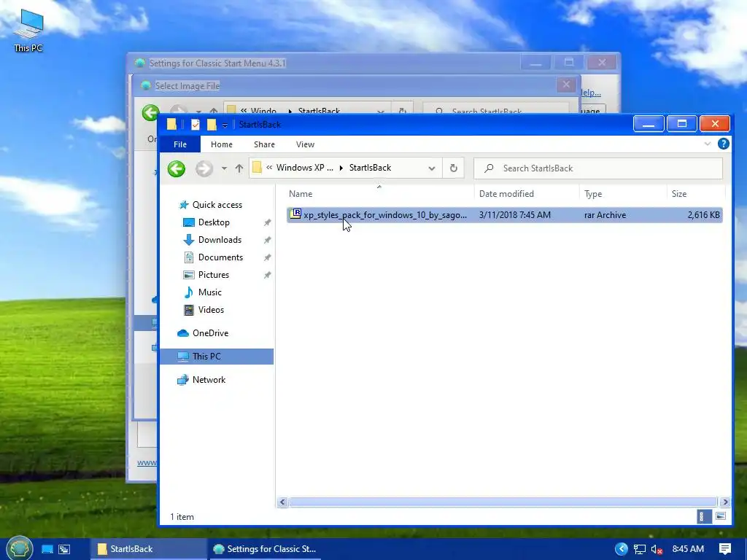This screenshot has width=747, height=560.
Task: Click the horizontal scrollbar right arrow
Action: point(725,502)
